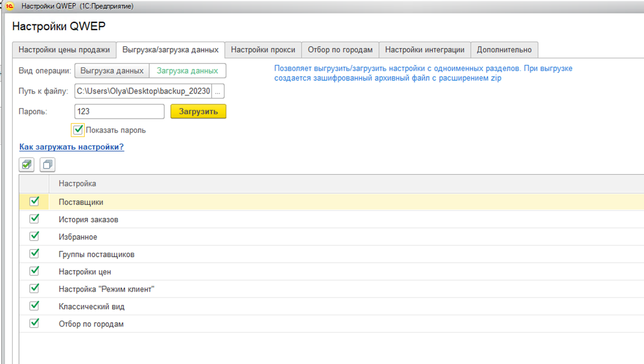Go to Настройки интеграции tab
Viewport: 644px width, 364px height.
pos(425,50)
